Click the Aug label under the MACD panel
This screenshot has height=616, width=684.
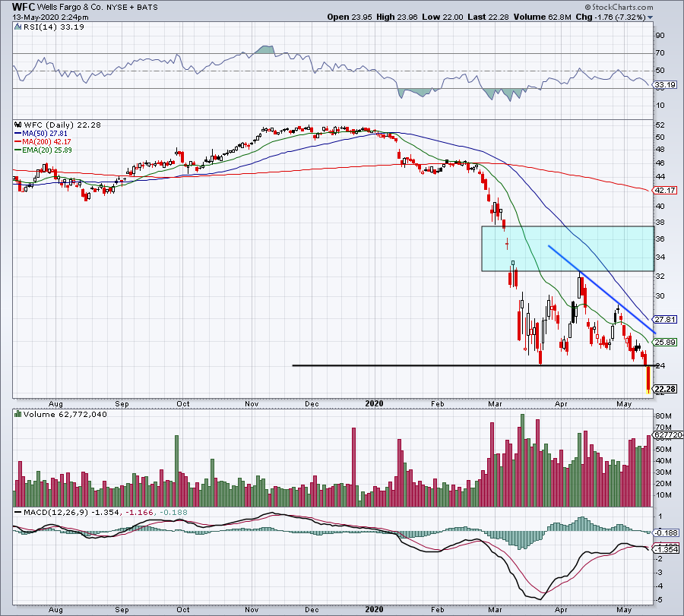pos(55,609)
